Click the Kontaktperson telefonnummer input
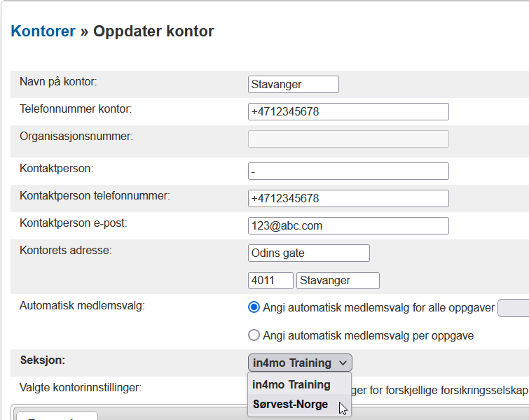This screenshot has width=529, height=420. 348,199
